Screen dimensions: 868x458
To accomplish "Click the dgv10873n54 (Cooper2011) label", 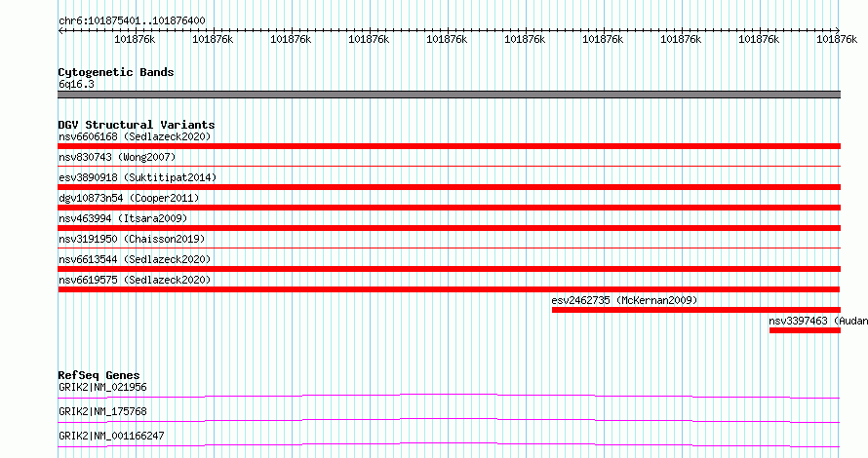I will (x=129, y=198).
